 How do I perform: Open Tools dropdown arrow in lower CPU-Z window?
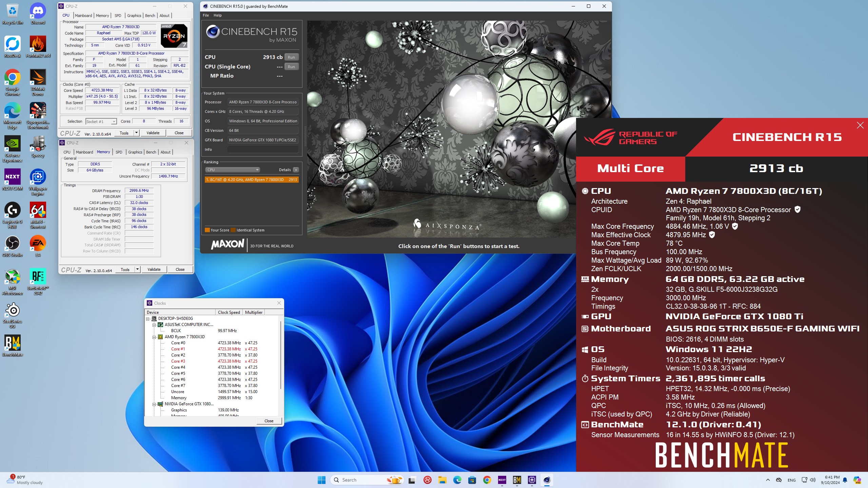(137, 269)
